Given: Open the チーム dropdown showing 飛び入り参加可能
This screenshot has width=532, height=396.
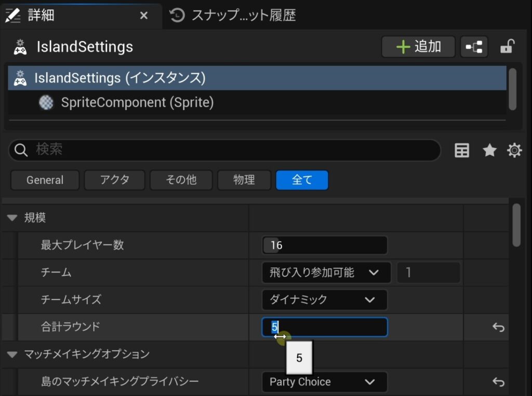Looking at the screenshot, I should [x=326, y=272].
